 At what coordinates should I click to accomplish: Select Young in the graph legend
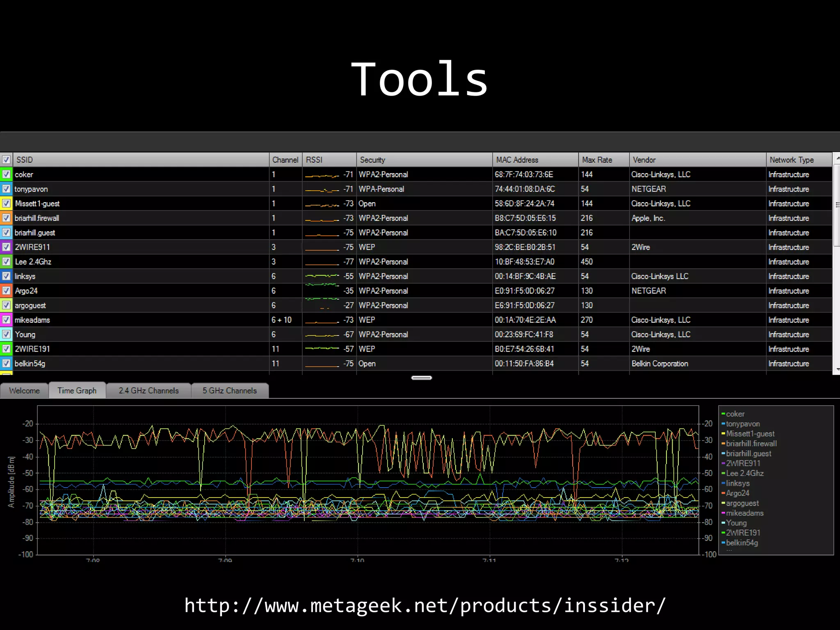point(734,523)
